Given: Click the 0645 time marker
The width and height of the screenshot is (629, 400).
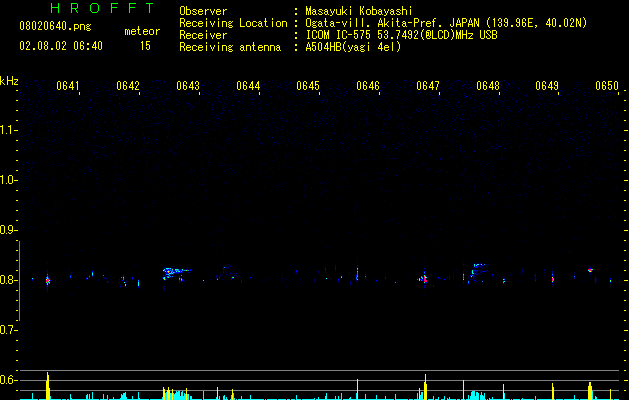Looking at the screenshot, I should tap(308, 86).
